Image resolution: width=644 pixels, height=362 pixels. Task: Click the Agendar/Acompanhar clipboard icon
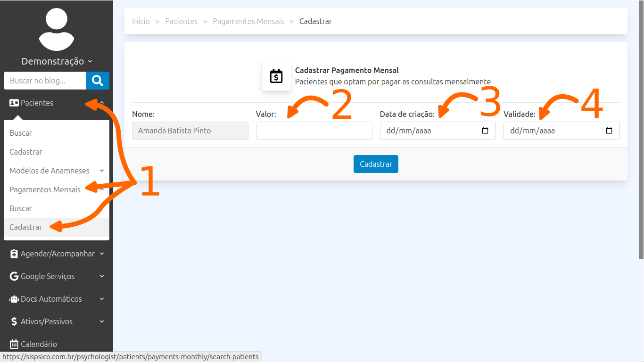tap(14, 254)
